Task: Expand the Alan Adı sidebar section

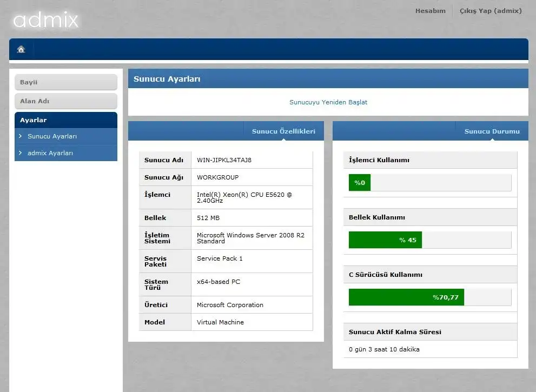Action: point(66,101)
